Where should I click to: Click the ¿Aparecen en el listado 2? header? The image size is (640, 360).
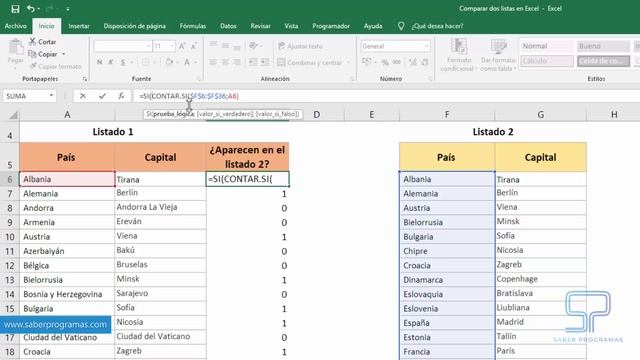247,157
